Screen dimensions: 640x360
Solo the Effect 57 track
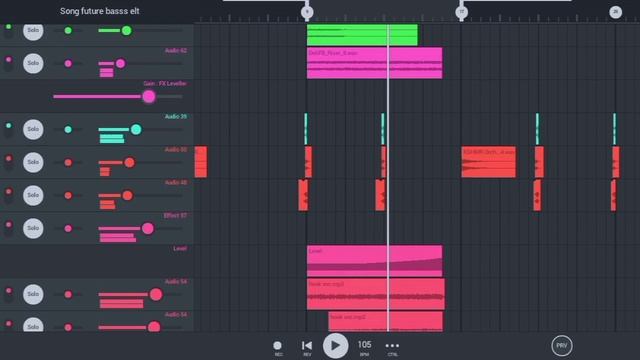tap(33, 228)
